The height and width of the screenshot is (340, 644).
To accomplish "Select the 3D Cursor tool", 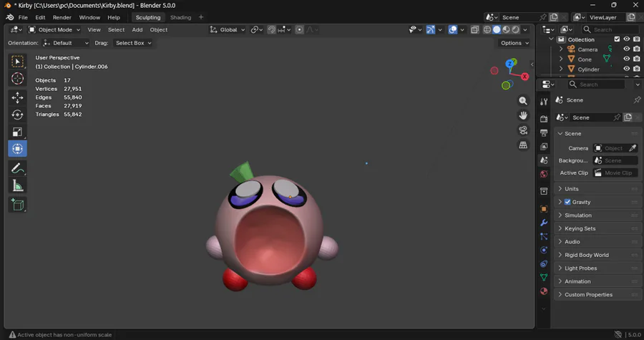I will [x=17, y=79].
